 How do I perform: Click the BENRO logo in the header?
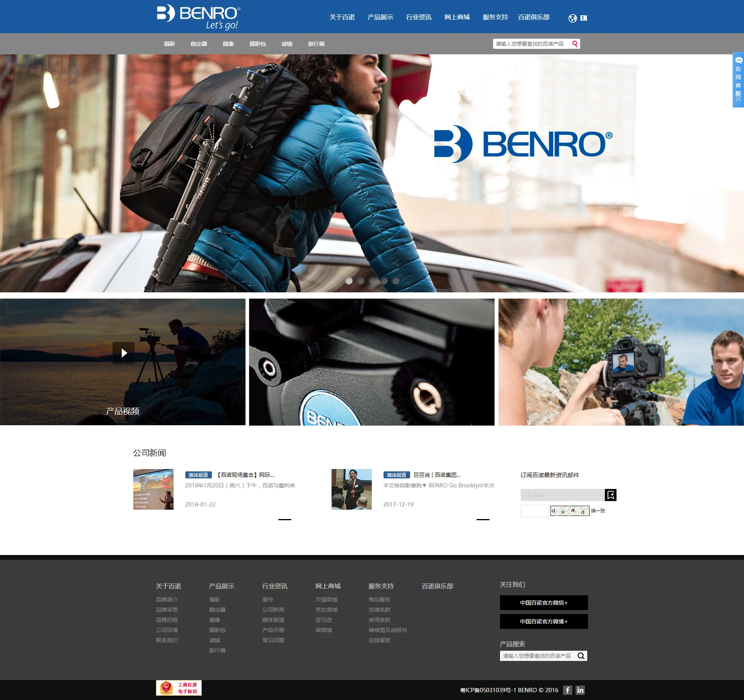click(x=198, y=16)
